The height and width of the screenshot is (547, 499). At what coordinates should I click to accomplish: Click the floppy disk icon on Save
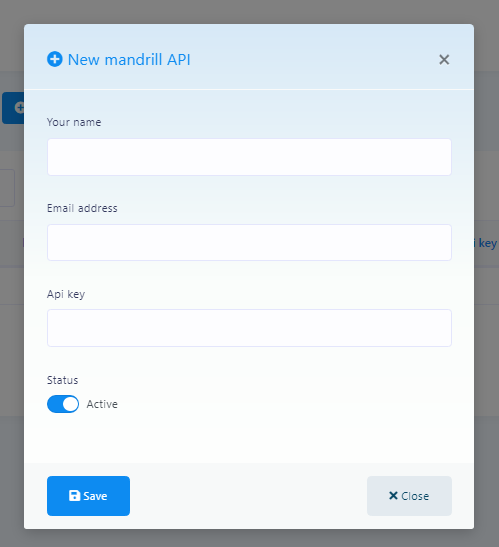[74, 496]
